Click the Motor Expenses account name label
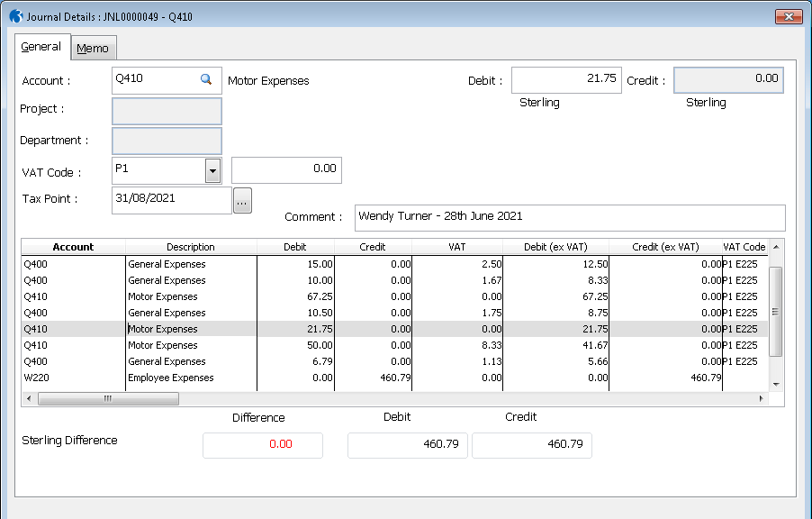 click(x=268, y=81)
